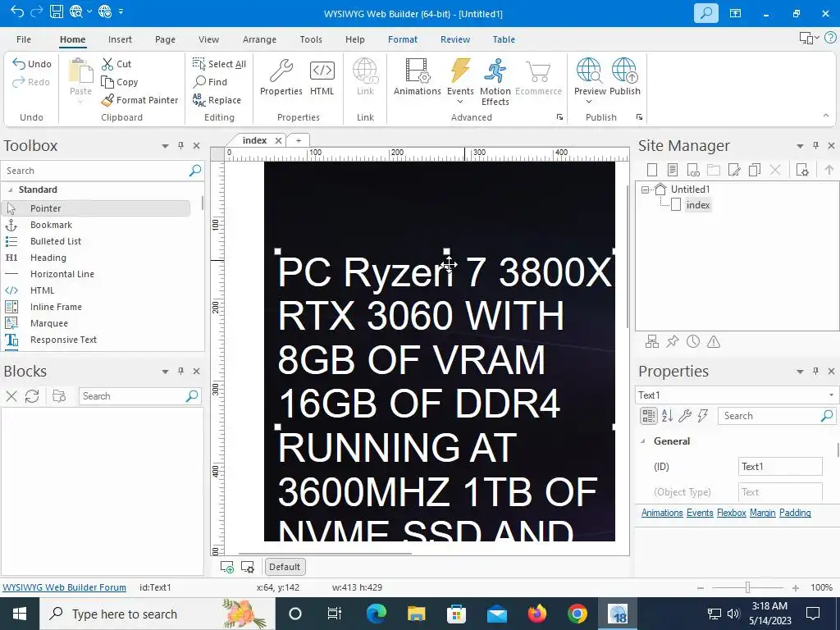Open the Insert ribbon tab
Screen dimensions: 840x630
pos(120,39)
